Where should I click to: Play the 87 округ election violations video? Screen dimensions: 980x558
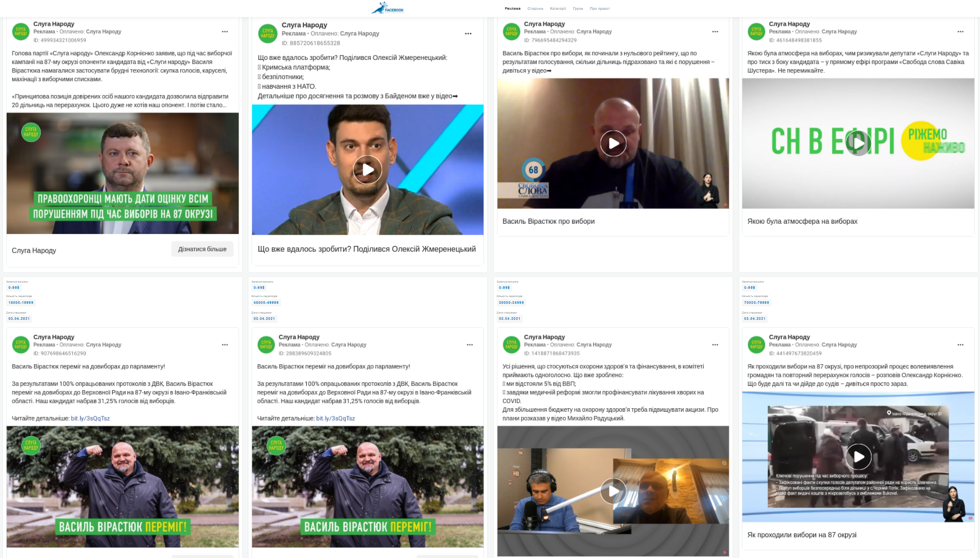click(x=858, y=457)
